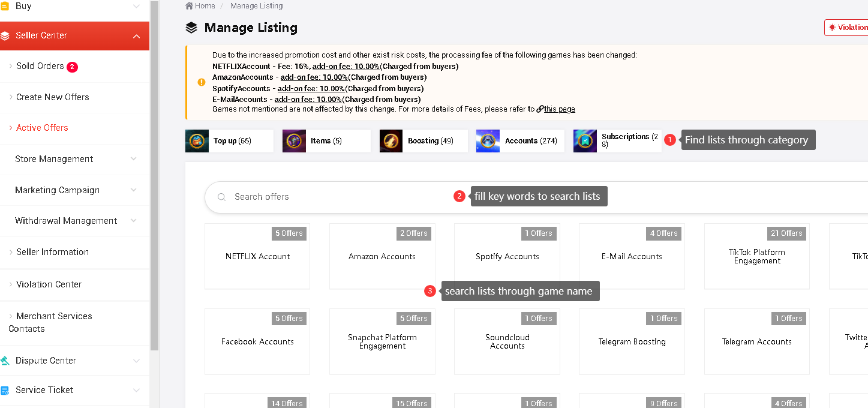Viewport: 868px width, 408px height.
Task: Expand the Withdrawal Management submenu
Action: tap(133, 221)
